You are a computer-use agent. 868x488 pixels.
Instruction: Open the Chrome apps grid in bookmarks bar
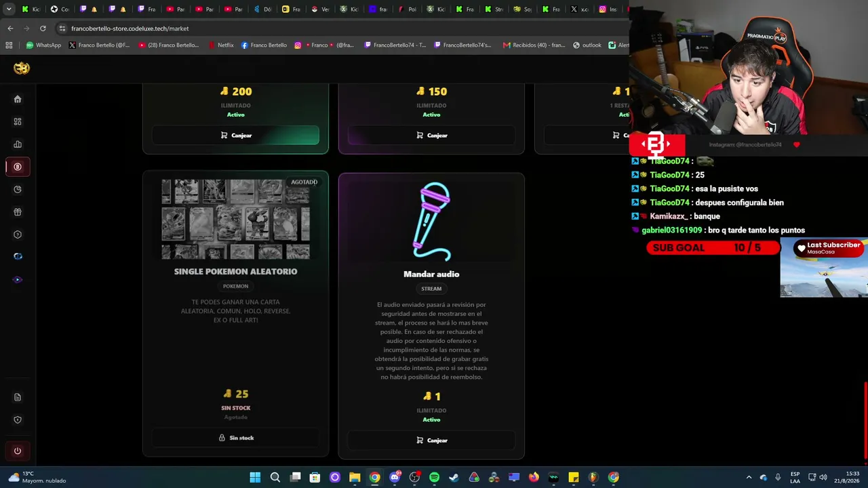[9, 45]
